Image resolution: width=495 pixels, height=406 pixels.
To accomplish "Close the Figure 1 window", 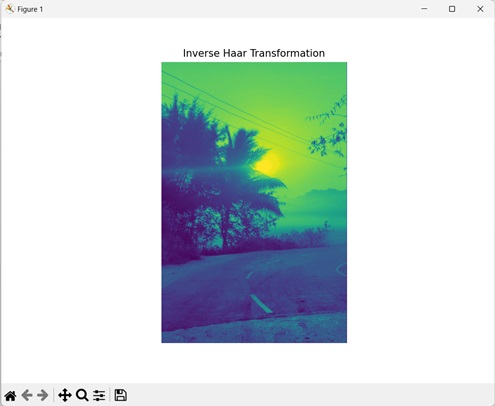I will coord(480,9).
